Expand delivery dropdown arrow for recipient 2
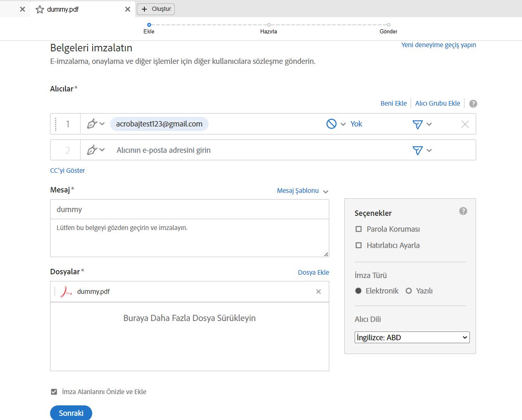The height and width of the screenshot is (420, 522). click(429, 150)
